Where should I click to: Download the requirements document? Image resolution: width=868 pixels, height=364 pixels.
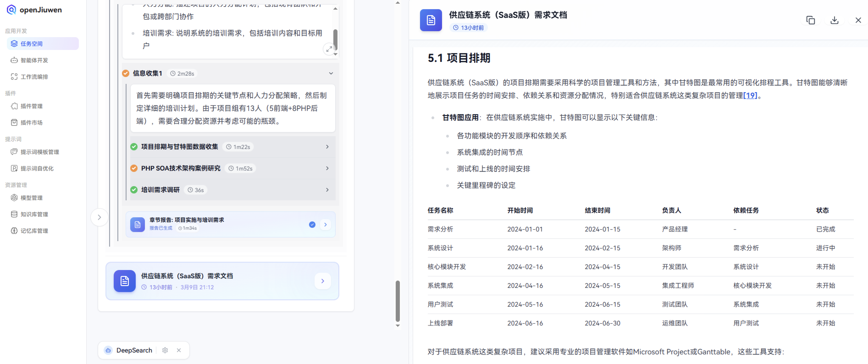[834, 20]
